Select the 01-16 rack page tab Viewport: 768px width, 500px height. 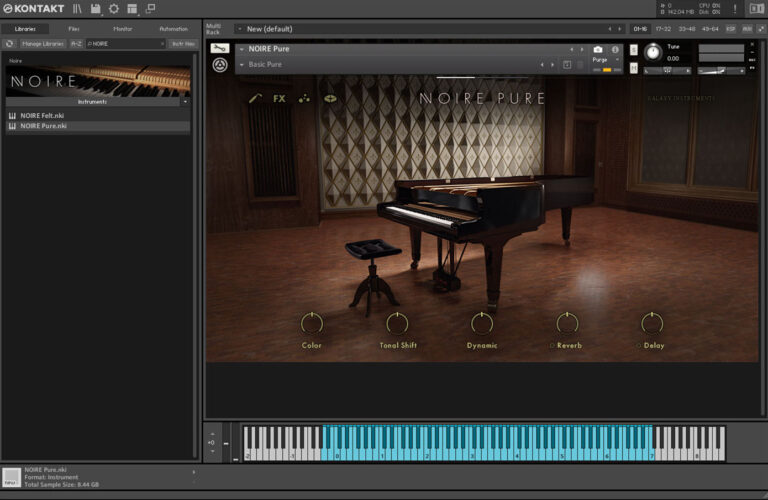pyautogui.click(x=640, y=29)
